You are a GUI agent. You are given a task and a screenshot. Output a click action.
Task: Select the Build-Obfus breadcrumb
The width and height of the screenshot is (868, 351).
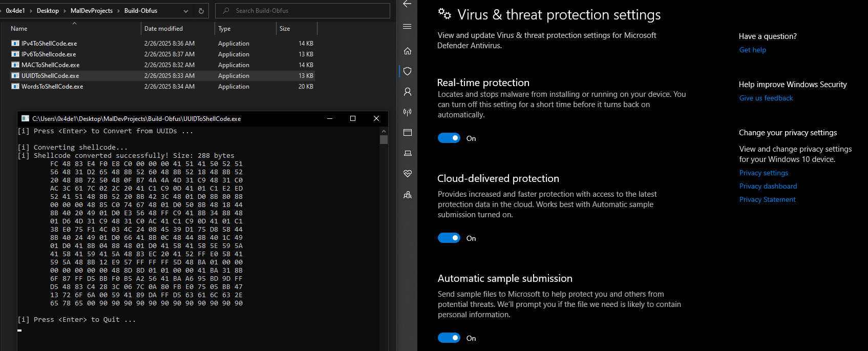coord(141,11)
